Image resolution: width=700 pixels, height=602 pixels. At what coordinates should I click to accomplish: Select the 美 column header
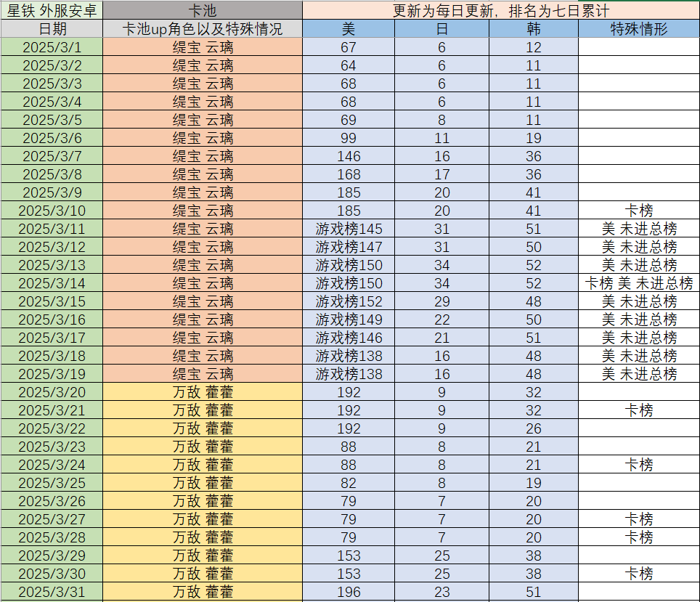click(x=349, y=29)
